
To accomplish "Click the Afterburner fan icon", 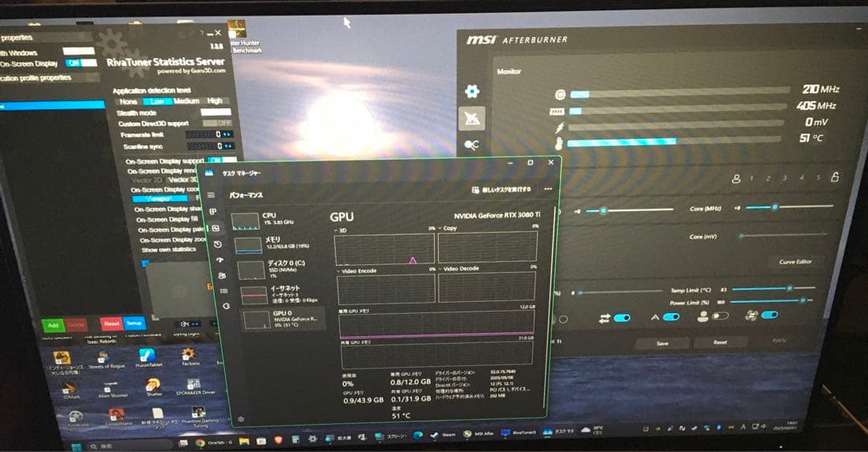I will point(751,316).
